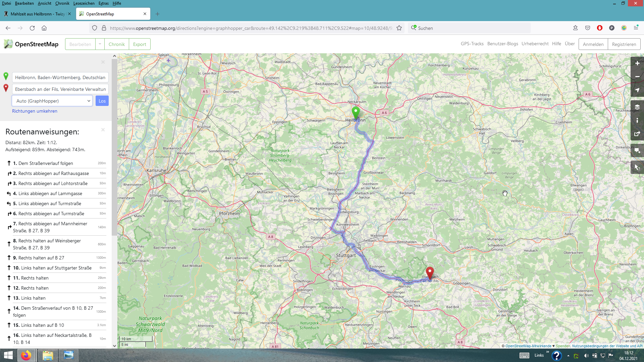Open the share map panel
644x362 pixels.
(x=637, y=134)
